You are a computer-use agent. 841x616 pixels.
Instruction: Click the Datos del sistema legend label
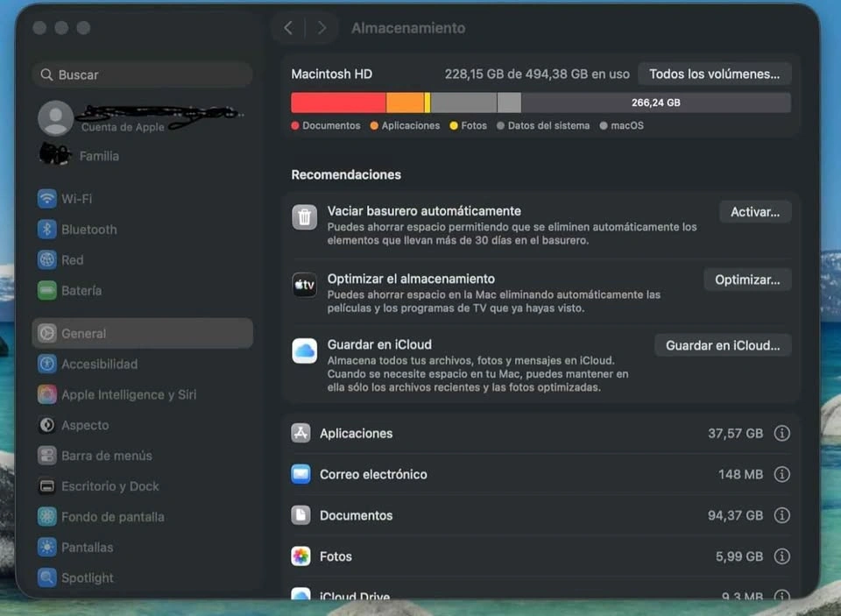pos(548,125)
